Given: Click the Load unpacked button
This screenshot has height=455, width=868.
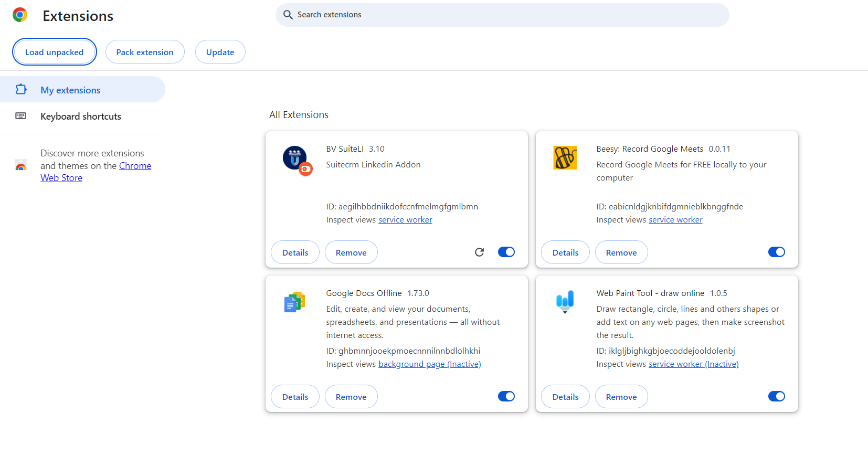Looking at the screenshot, I should 55,52.
